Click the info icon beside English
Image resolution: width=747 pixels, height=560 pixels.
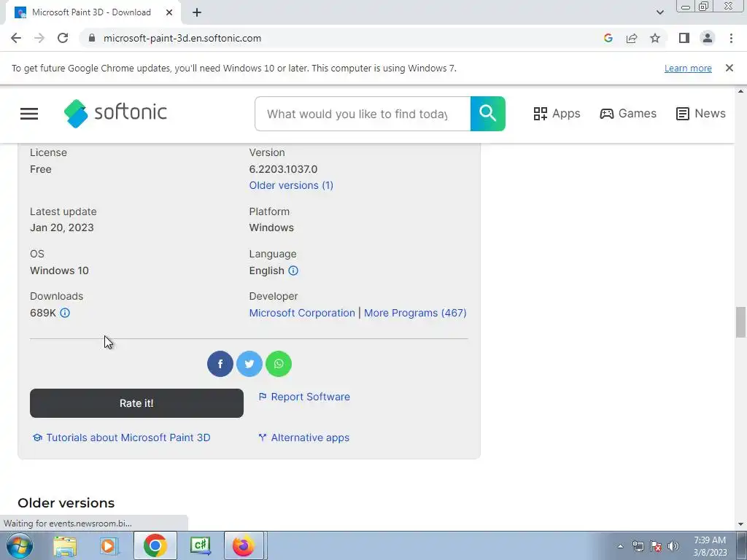(x=293, y=271)
